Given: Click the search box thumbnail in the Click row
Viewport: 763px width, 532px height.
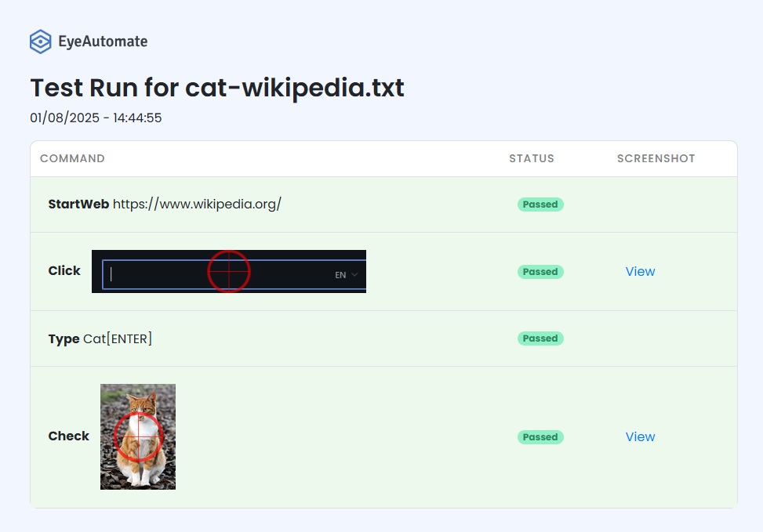Looking at the screenshot, I should (229, 271).
